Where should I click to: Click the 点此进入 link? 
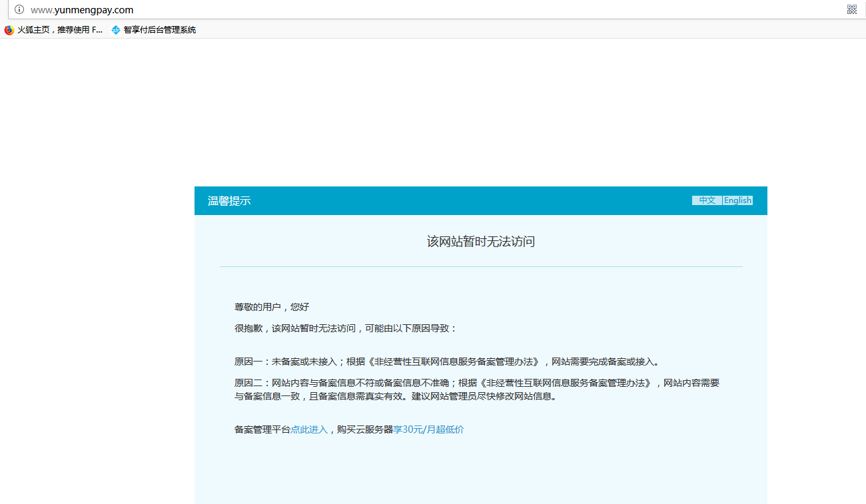tap(309, 429)
